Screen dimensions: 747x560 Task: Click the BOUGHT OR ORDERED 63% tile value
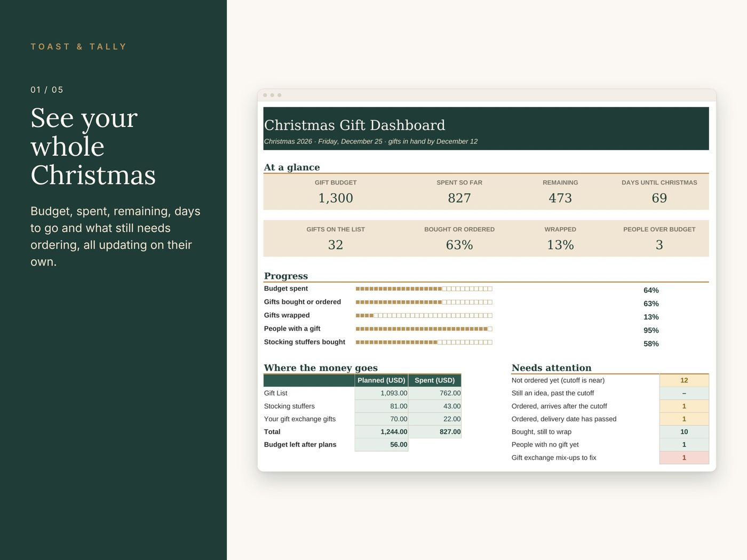click(459, 245)
